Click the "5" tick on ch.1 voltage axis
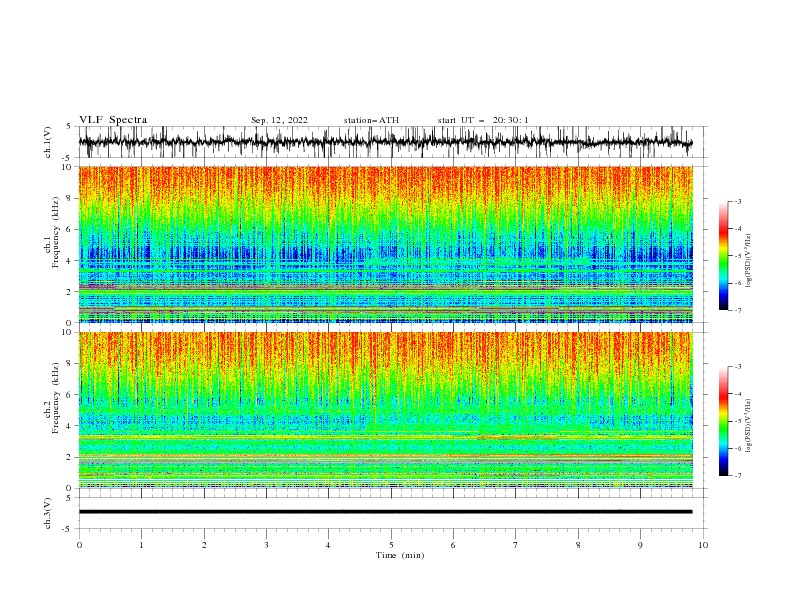792x612 pixels. click(x=69, y=127)
